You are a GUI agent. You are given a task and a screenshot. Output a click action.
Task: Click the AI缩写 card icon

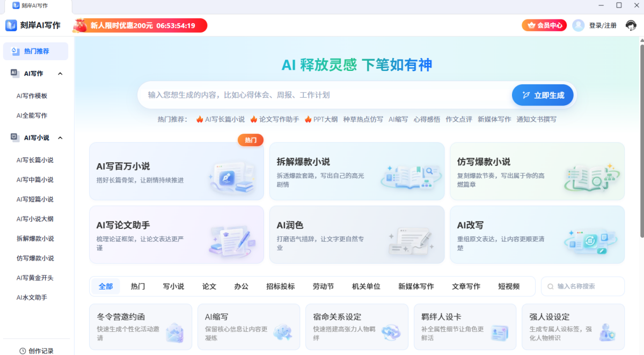coord(282,333)
